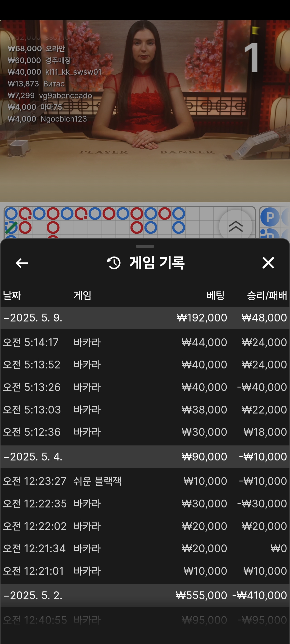
Task: Tap the 베팅 column header
Action: [215, 296]
